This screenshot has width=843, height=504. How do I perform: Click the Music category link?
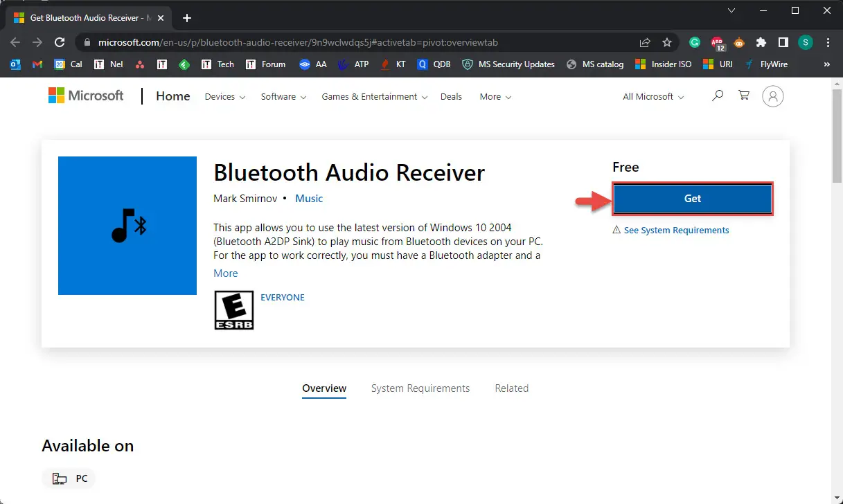309,199
